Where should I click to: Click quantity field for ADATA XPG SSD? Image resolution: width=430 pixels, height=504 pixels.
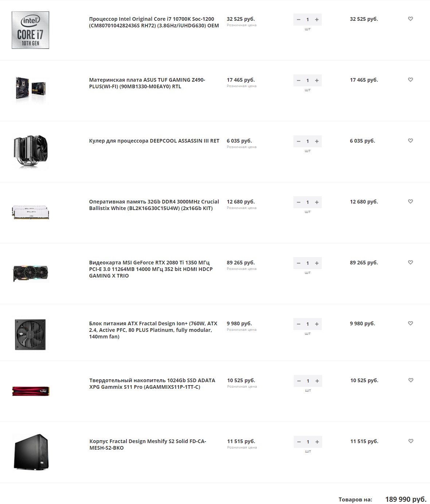click(308, 381)
